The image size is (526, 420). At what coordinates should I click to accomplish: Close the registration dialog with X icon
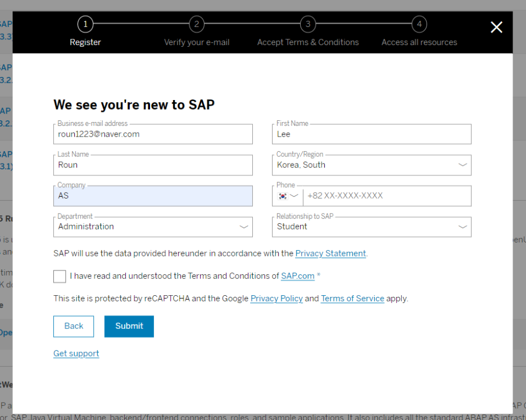(x=496, y=27)
